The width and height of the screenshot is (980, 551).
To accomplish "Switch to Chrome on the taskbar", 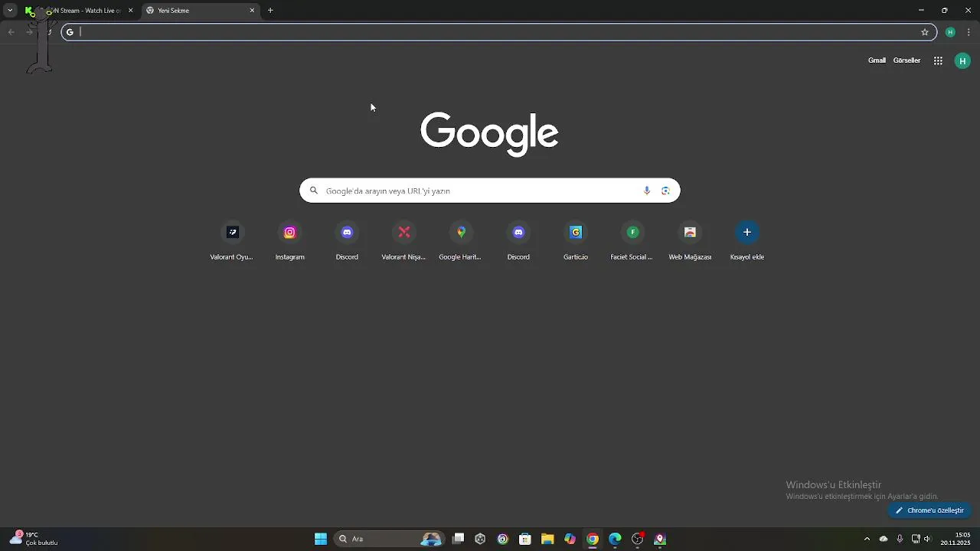I will [593, 539].
